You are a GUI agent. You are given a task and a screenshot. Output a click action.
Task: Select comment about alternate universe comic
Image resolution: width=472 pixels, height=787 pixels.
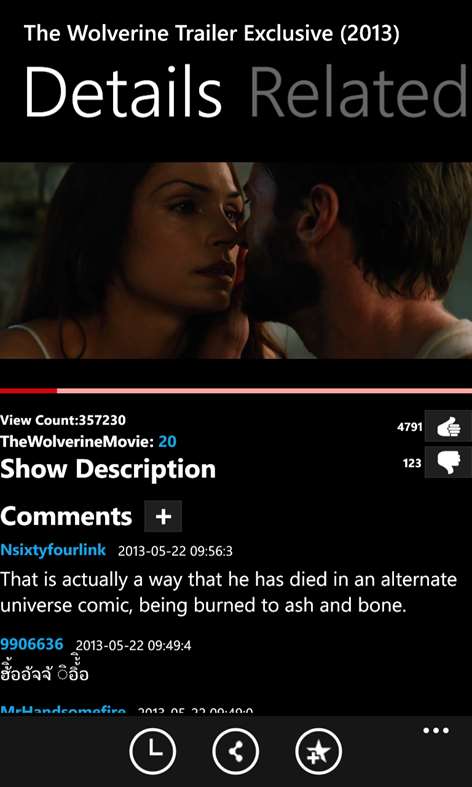228,593
